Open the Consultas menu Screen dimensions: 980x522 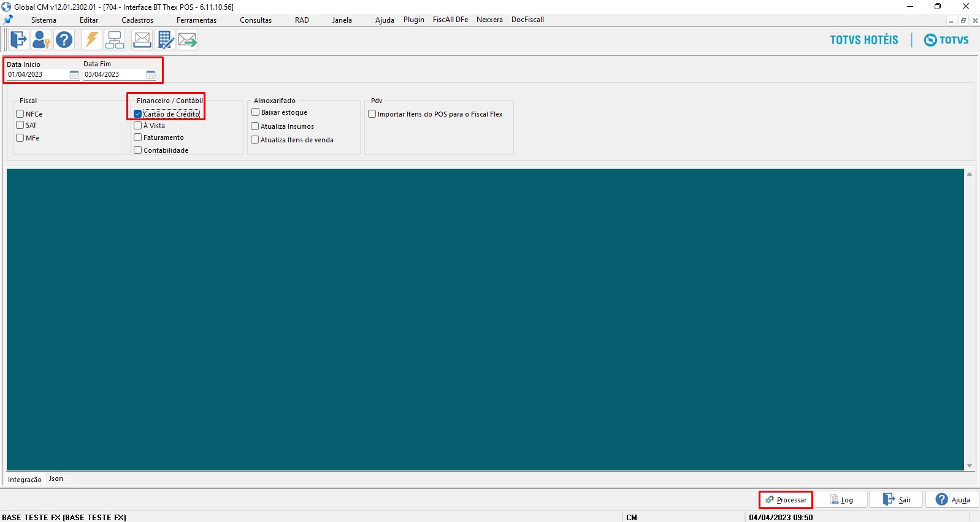[256, 20]
